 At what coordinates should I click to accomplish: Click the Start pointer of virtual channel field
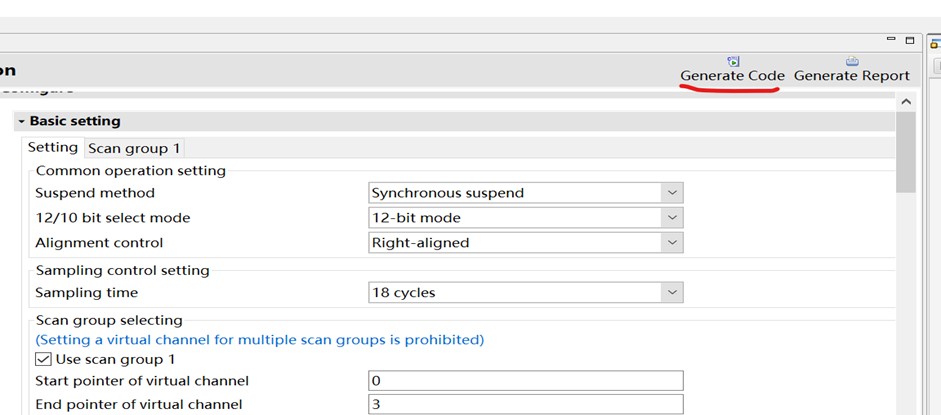(x=526, y=381)
